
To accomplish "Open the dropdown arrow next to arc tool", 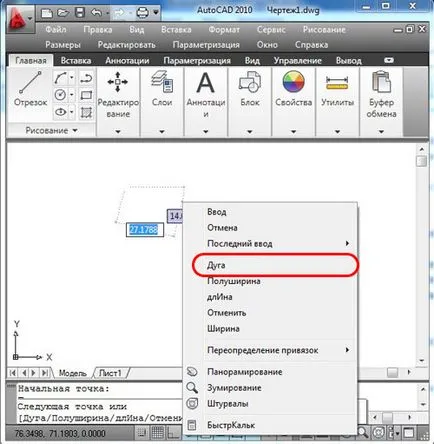I will pyautogui.click(x=72, y=78).
